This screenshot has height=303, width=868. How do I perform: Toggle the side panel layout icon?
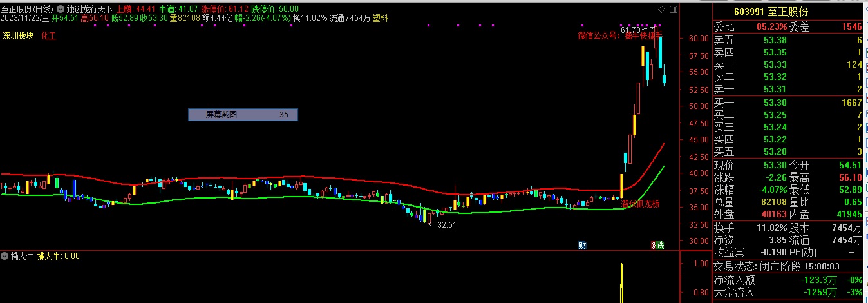[674, 9]
